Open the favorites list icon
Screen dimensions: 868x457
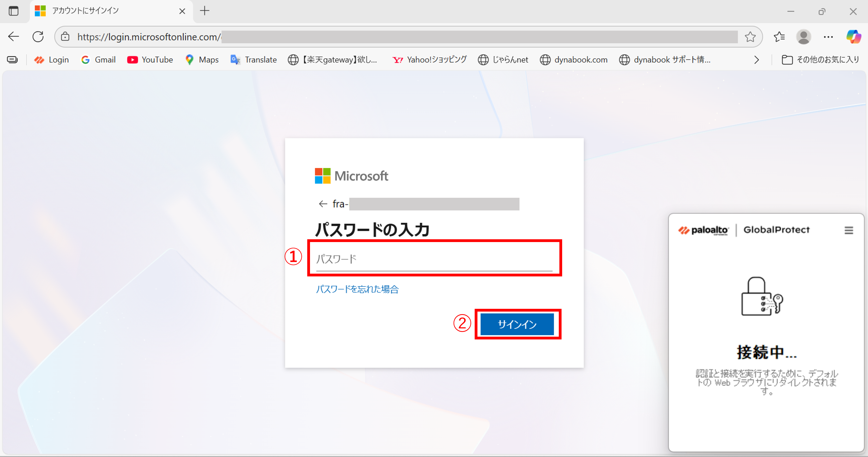pyautogui.click(x=779, y=37)
